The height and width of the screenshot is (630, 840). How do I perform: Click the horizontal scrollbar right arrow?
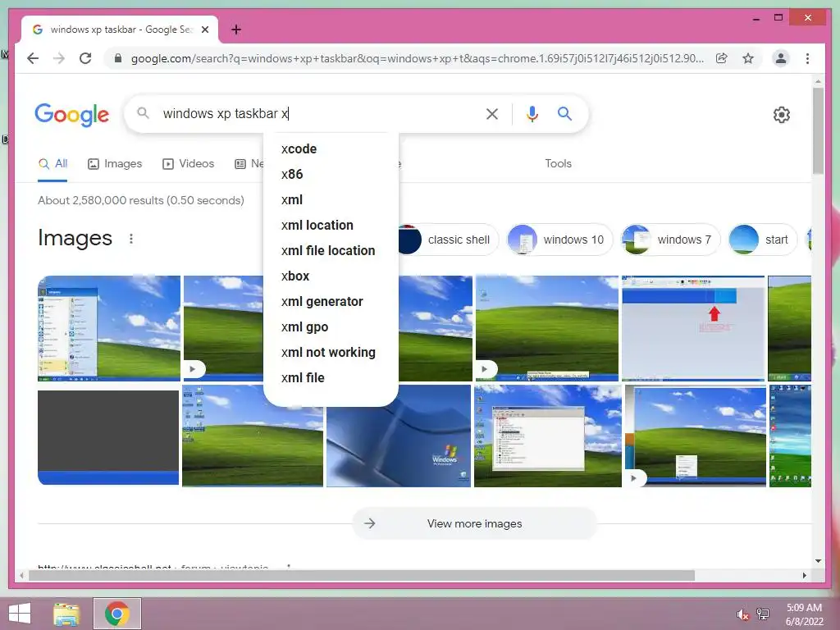(804, 575)
